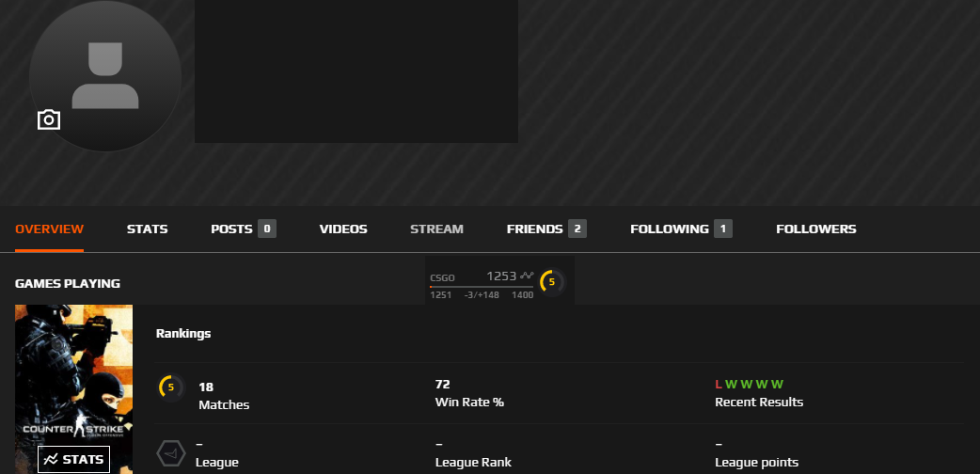Click the Games Playing heading
The height and width of the screenshot is (474, 980).
point(68,283)
